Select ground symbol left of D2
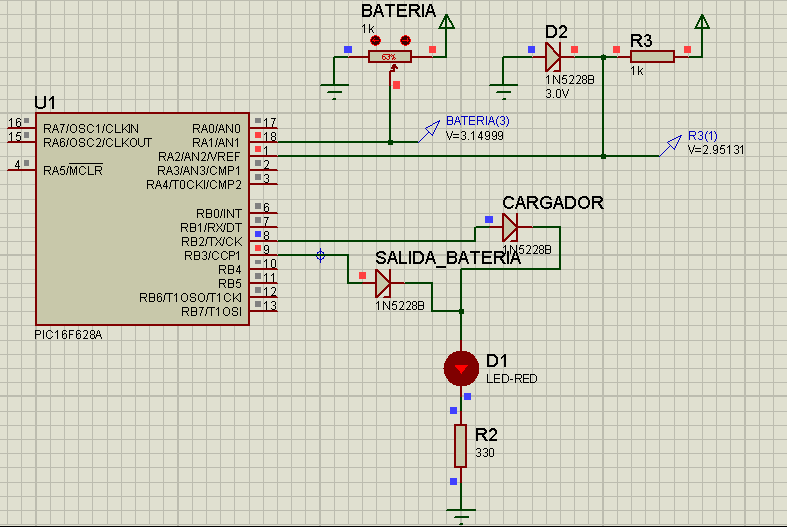787x527 pixels. (503, 92)
